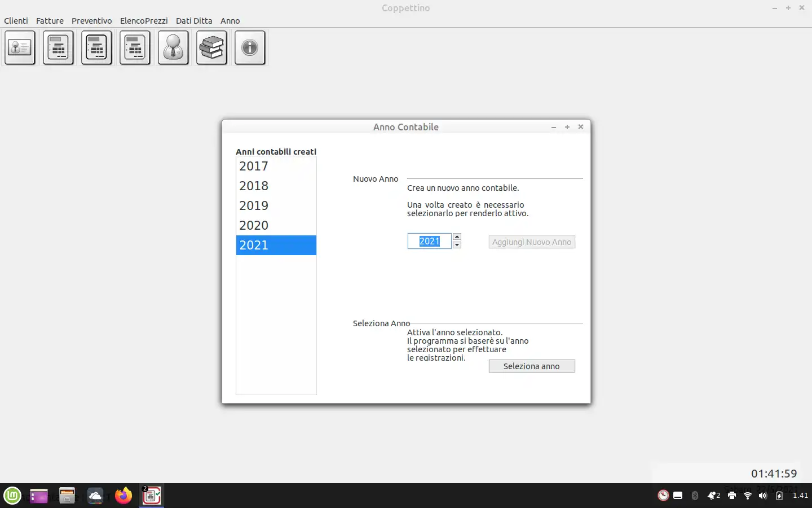Show program info via the info icon

pos(250,47)
